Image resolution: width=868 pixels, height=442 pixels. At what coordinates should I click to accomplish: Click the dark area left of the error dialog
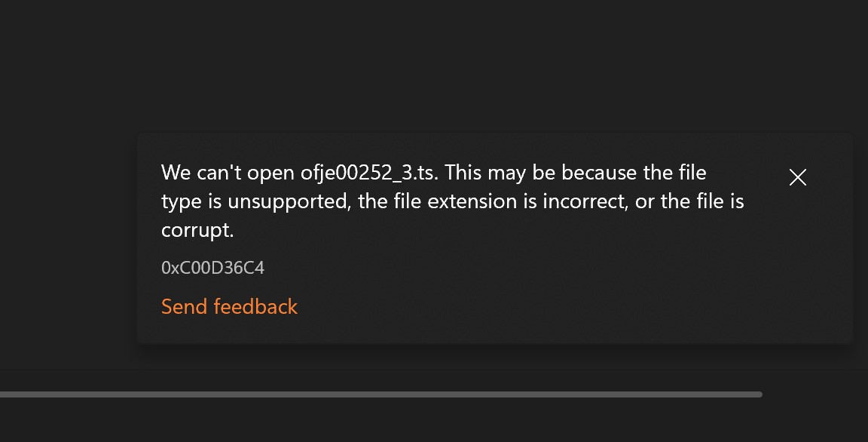tap(68, 238)
